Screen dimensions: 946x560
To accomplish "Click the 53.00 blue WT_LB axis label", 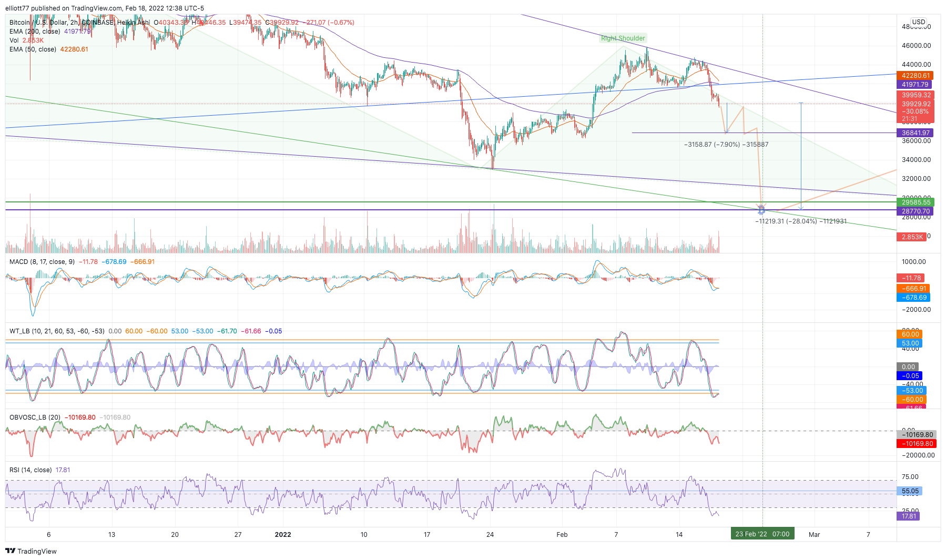I will [x=909, y=343].
